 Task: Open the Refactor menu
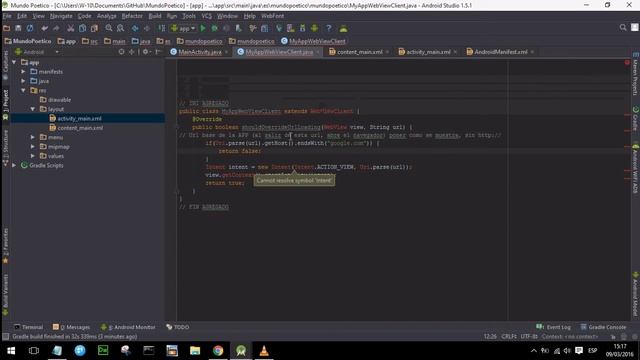coord(132,16)
